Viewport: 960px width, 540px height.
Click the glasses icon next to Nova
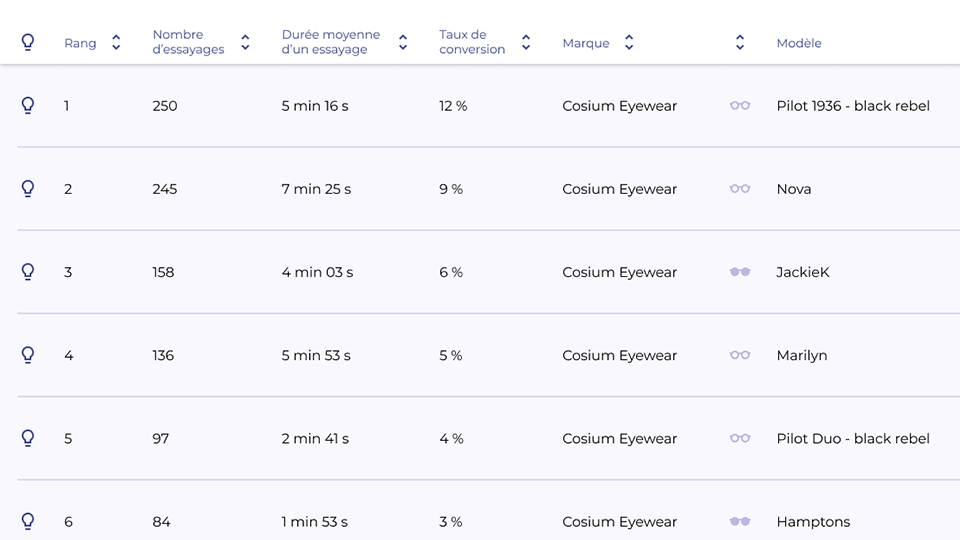pyautogui.click(x=740, y=189)
